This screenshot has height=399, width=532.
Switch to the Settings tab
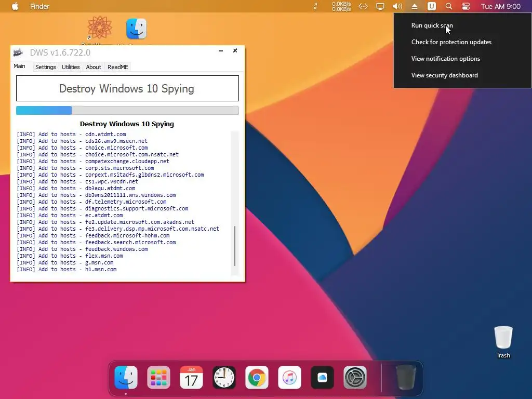pos(46,67)
